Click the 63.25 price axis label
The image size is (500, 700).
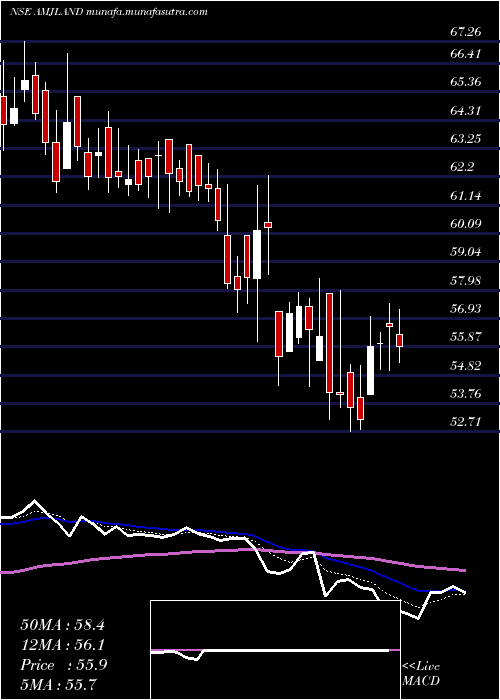466,139
